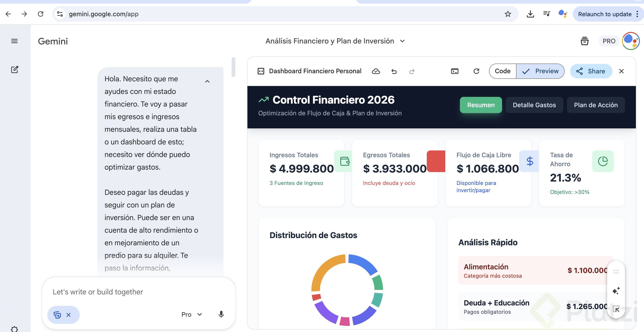Open the Detalle Gastos tab
644x332 pixels.
(x=534, y=105)
